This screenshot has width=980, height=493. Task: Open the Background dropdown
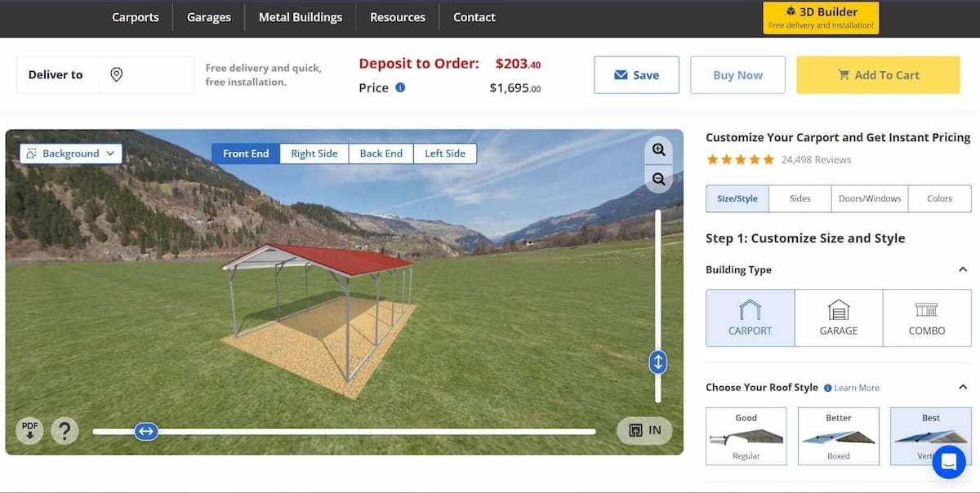pyautogui.click(x=71, y=153)
